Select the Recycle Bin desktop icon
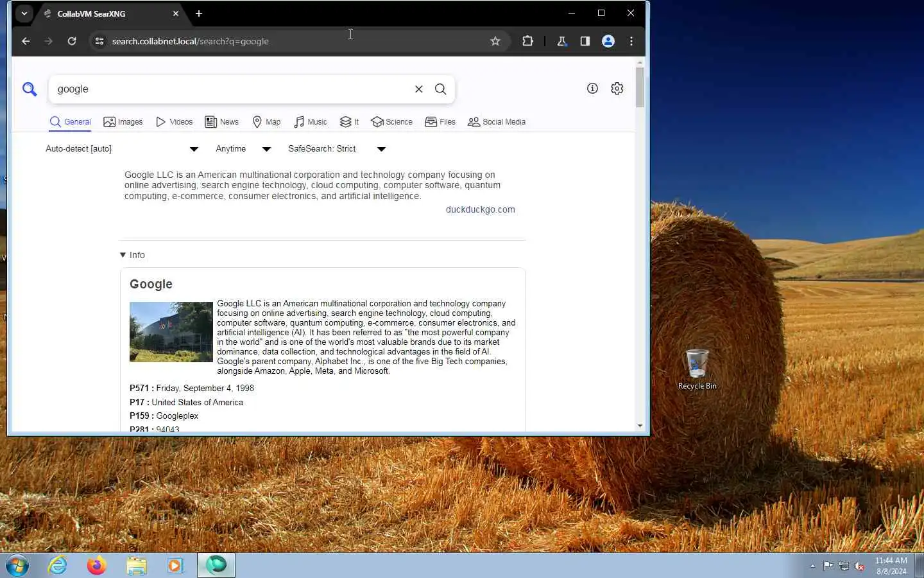924x578 pixels. 697,369
